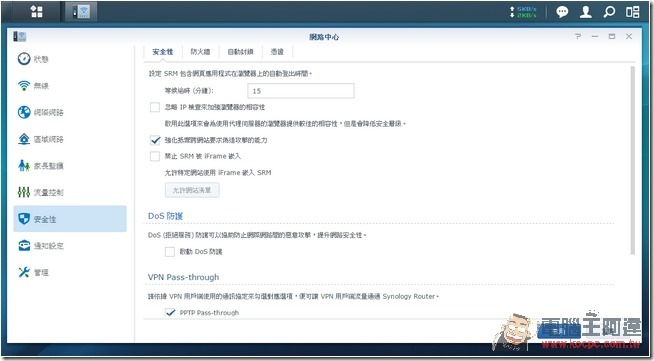Screen dimensions: 654x361
Task: Select 流量控制 text in sidebar
Action: click(x=48, y=193)
